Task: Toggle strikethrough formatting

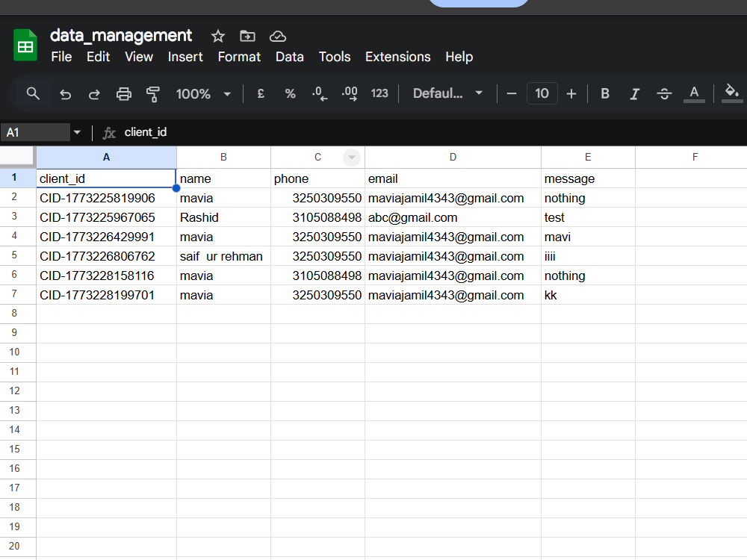Action: (664, 94)
